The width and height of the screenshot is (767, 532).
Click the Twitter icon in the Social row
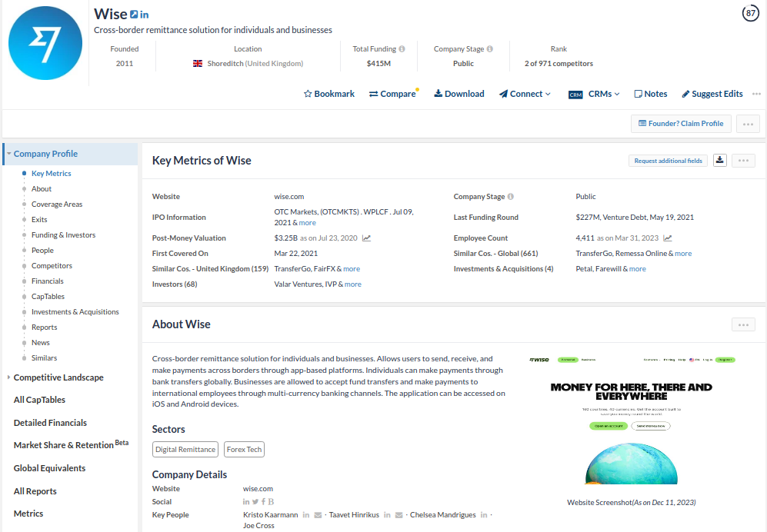pos(255,500)
